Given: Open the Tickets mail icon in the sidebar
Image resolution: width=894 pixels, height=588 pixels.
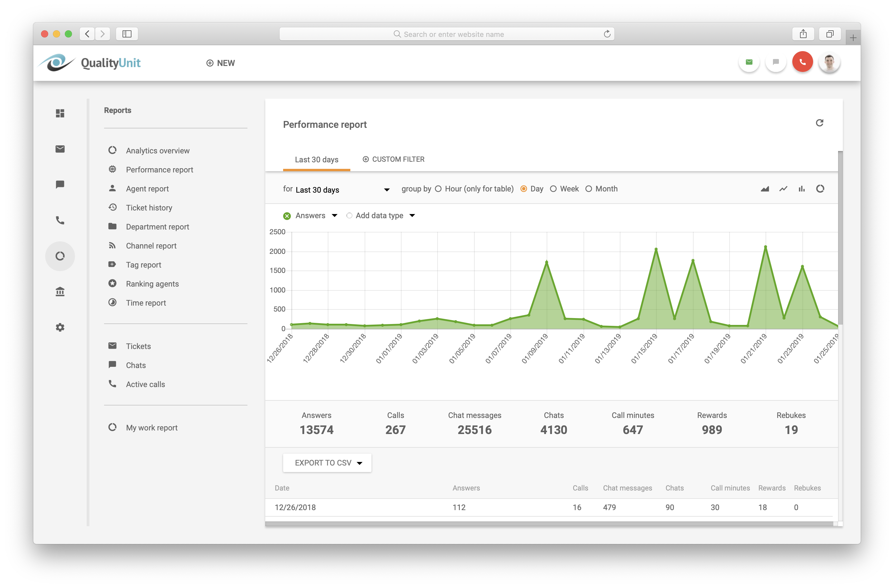Looking at the screenshot, I should click(60, 149).
